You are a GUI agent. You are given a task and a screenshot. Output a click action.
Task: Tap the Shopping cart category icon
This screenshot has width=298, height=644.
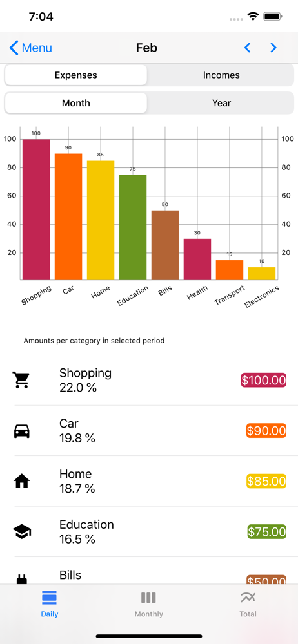pyautogui.click(x=21, y=380)
